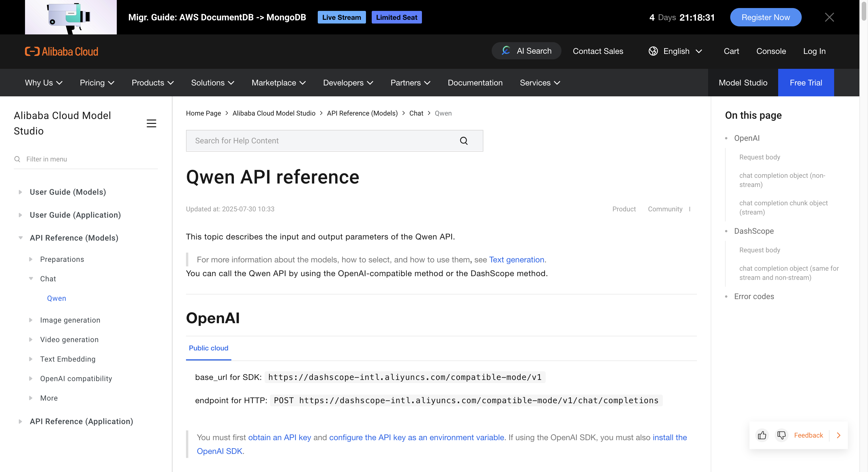Expand feedback panel with orange arrow
The image size is (868, 472).
coord(838,435)
